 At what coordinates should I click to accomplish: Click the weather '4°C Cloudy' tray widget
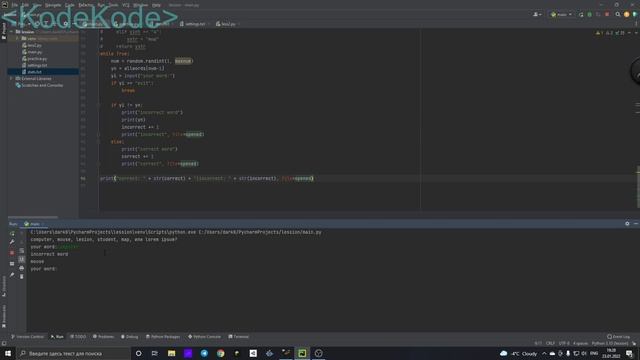point(519,353)
